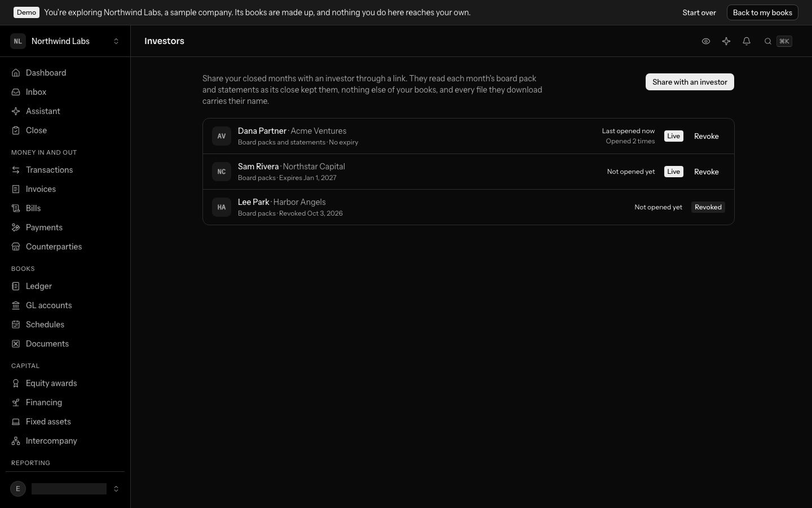Click the CAPITAL section header
Image resolution: width=812 pixels, height=508 pixels.
click(25, 366)
